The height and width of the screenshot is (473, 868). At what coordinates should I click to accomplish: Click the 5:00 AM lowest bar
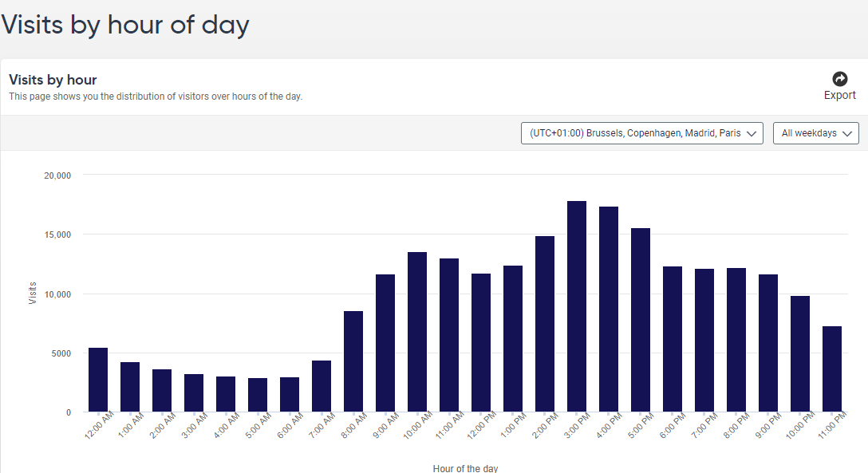point(258,395)
